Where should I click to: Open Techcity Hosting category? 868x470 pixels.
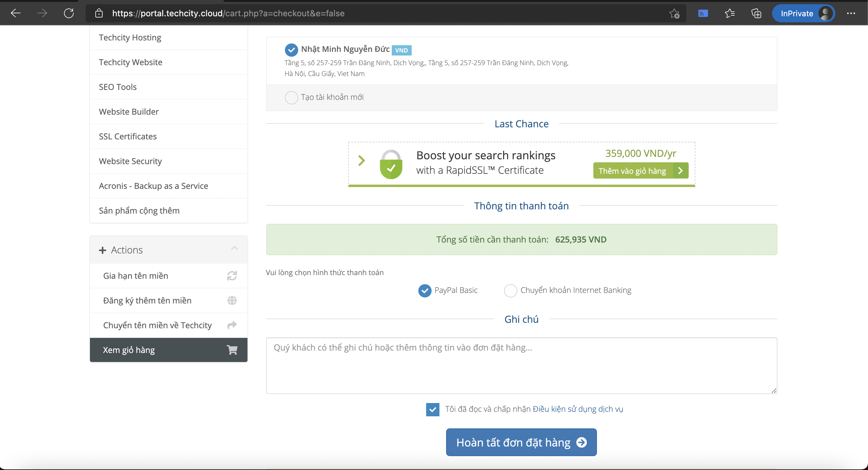pos(168,37)
